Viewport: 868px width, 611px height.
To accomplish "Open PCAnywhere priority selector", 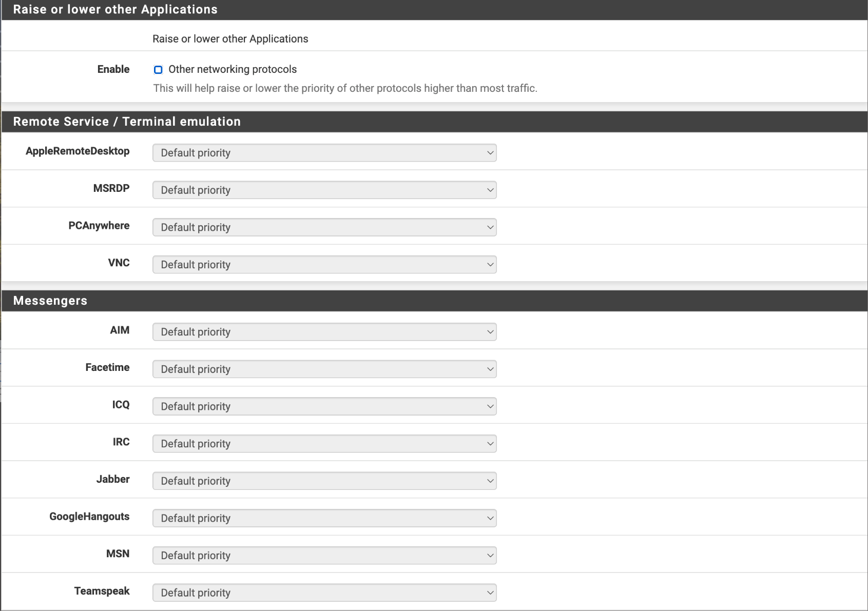I will [324, 227].
